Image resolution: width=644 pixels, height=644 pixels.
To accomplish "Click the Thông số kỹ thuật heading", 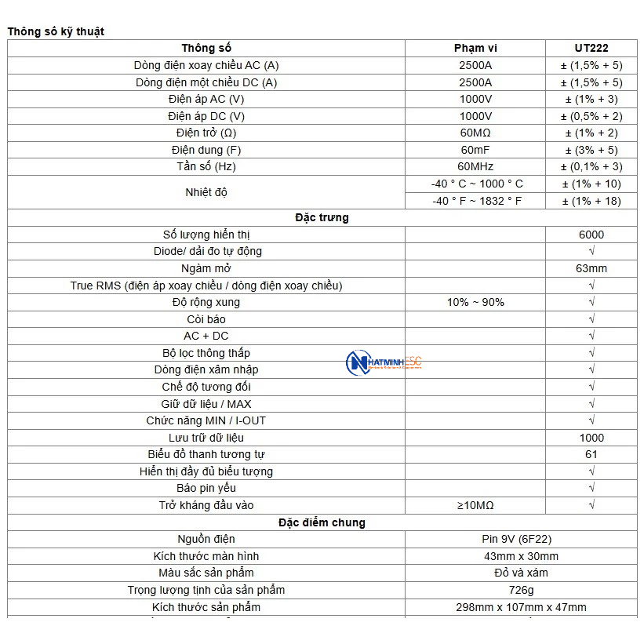I will pos(56,31).
